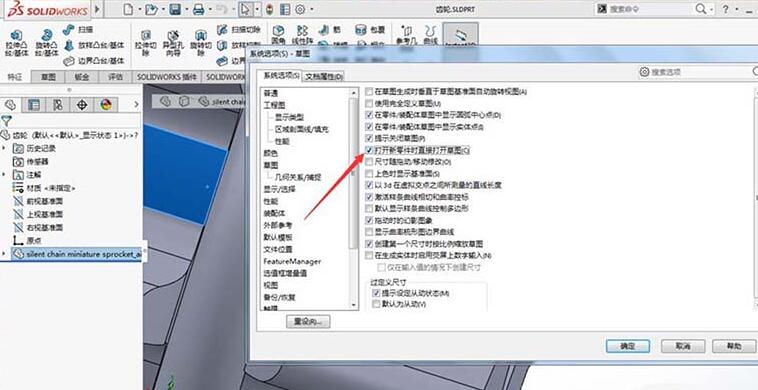The image size is (758, 390).
Task: Click the 参考几何体 reference geometry tool
Action: tap(406, 35)
